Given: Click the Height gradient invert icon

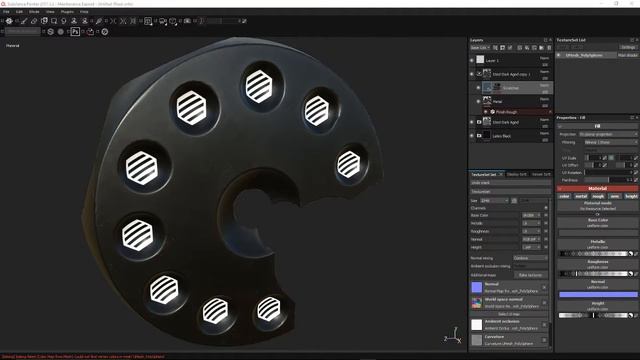Looking at the screenshot, I should tap(631, 316).
